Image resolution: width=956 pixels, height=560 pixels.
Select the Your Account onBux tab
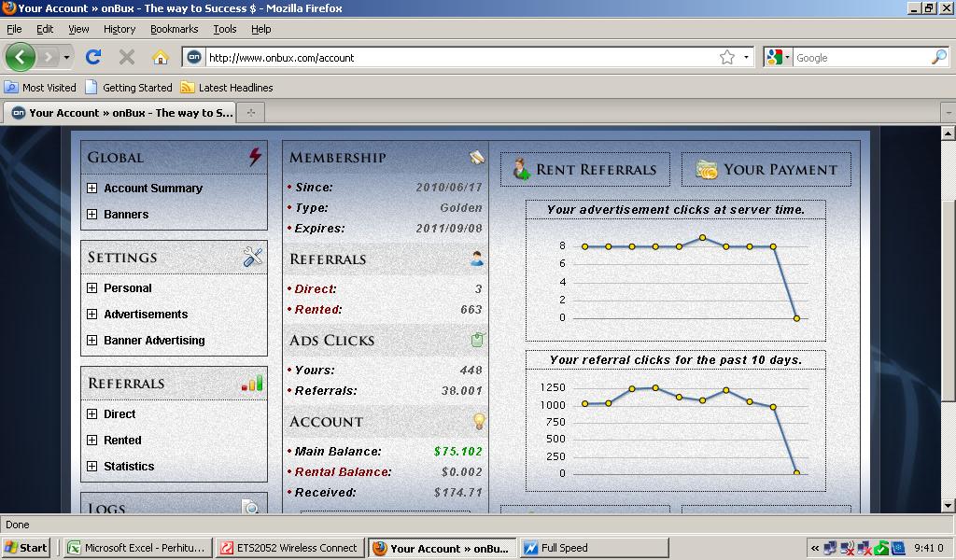click(x=120, y=113)
